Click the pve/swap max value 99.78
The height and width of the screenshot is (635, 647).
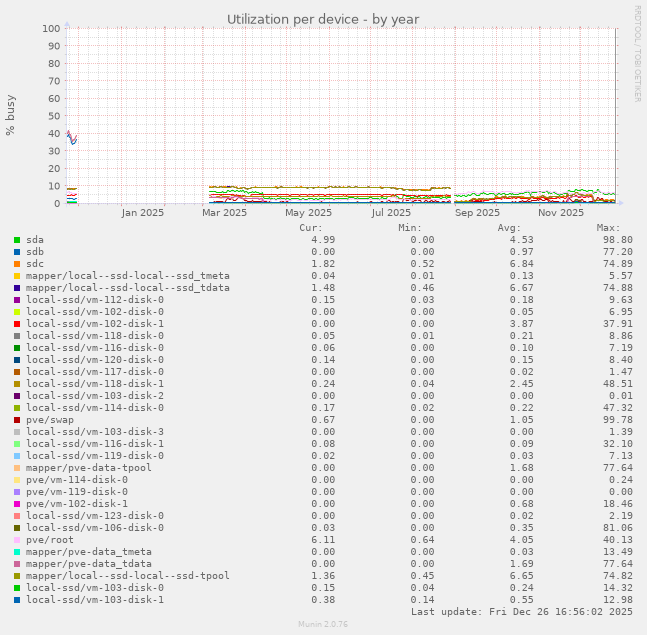(x=618, y=420)
